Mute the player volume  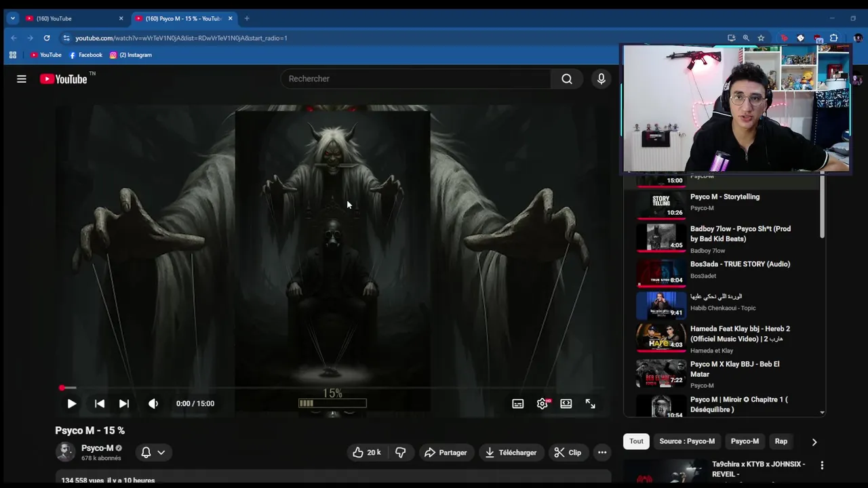coord(153,403)
